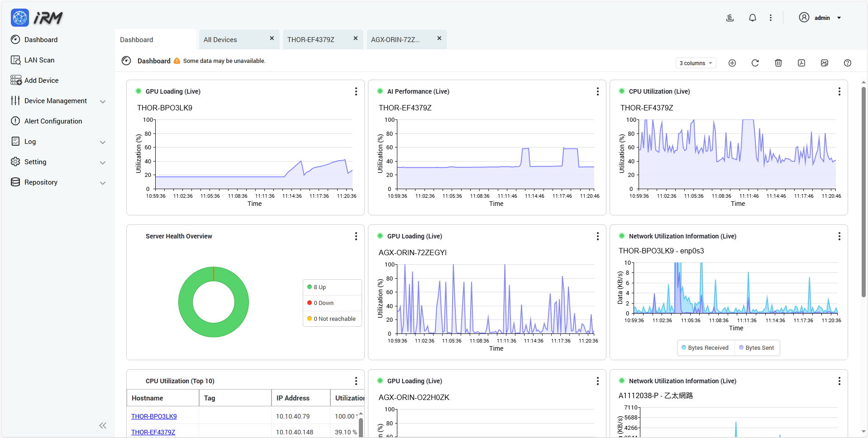Open options menu for AGX-ORIN-72ZEGYI GPU Loading widget

[598, 236]
